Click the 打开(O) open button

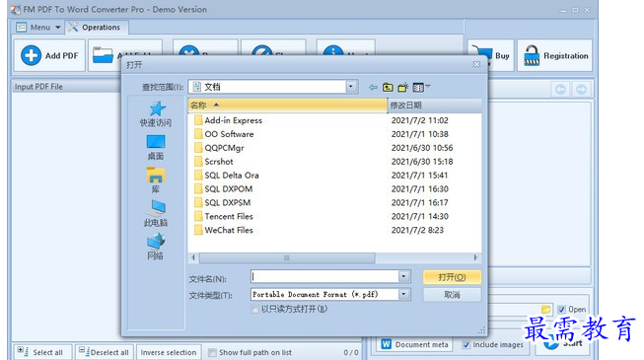tap(452, 277)
